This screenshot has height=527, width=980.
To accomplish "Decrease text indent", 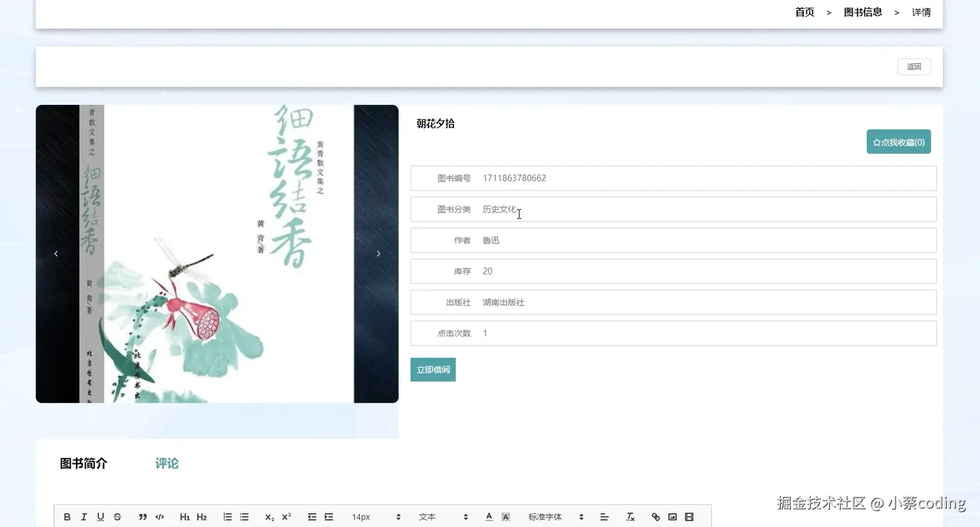I will pos(312,517).
